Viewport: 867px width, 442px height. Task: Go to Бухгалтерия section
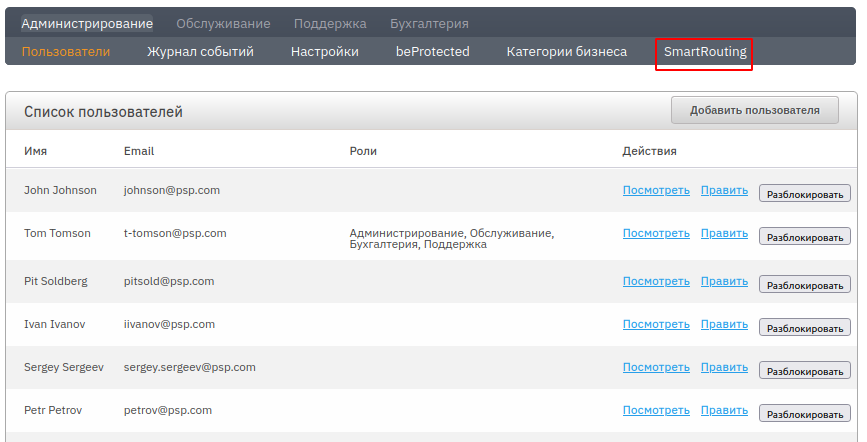[429, 23]
